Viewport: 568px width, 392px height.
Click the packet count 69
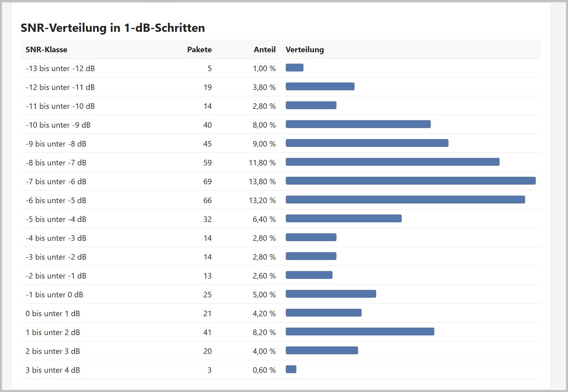coord(208,181)
